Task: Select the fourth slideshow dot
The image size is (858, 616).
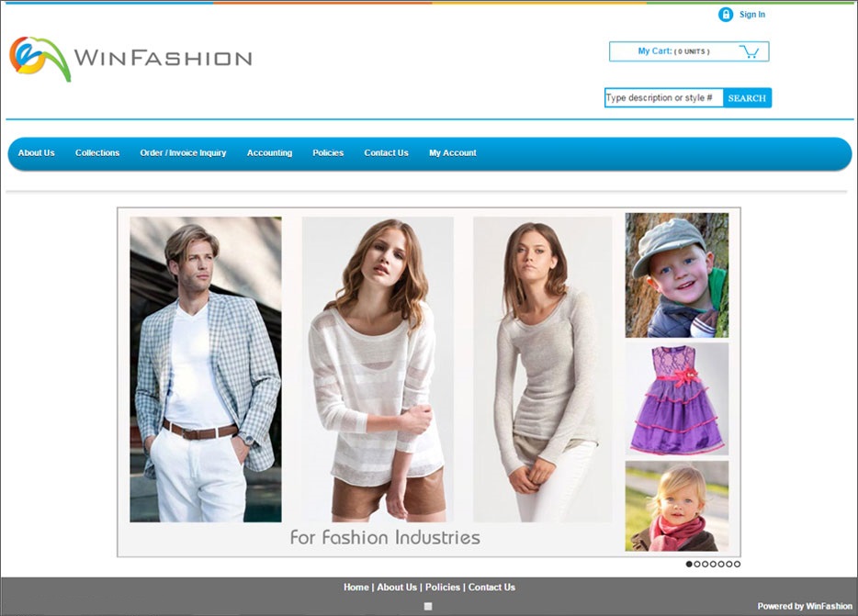Action: coord(713,564)
